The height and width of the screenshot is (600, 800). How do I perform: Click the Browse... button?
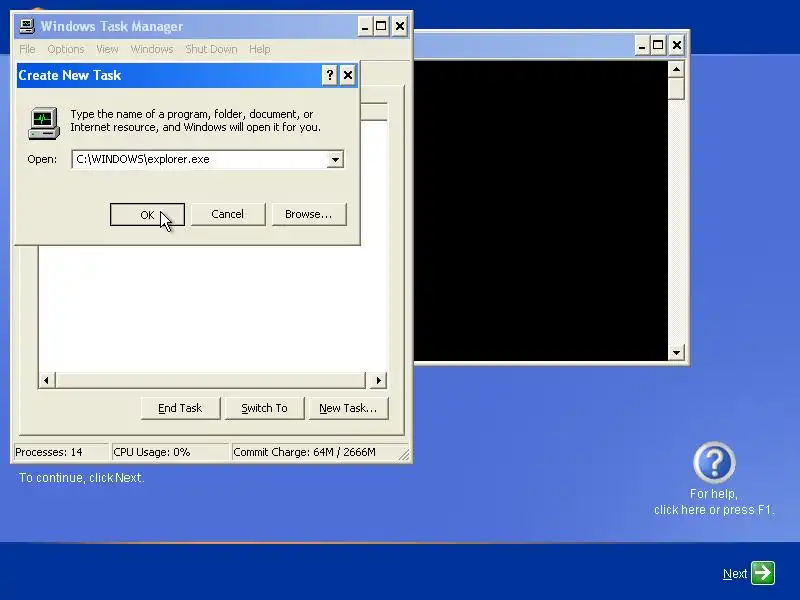coord(309,214)
